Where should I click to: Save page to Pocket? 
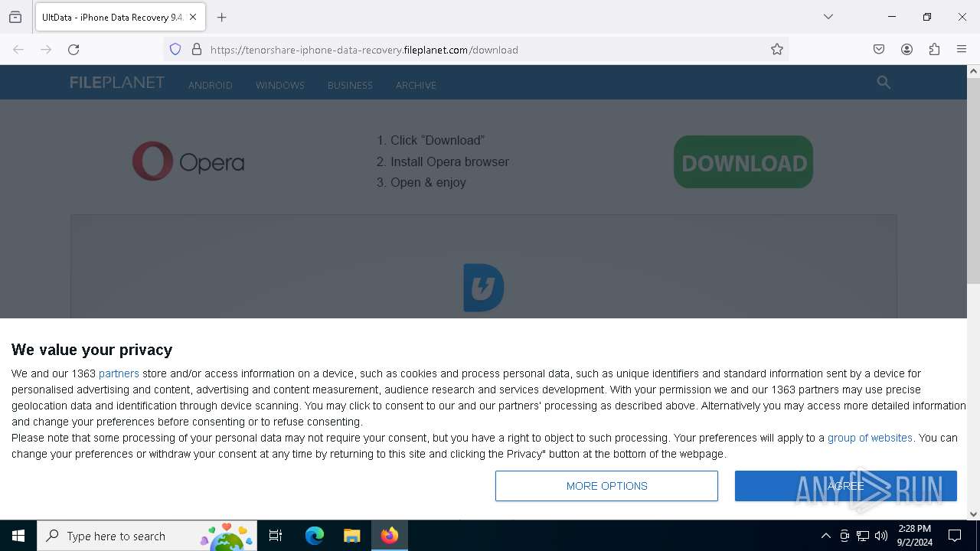[x=879, y=50]
